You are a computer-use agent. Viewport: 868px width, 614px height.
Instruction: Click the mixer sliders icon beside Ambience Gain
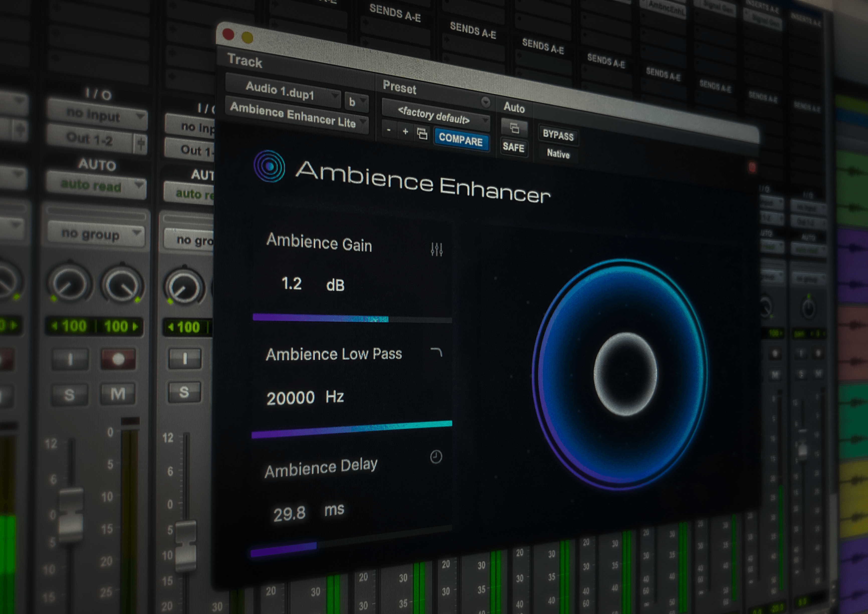pyautogui.click(x=437, y=249)
